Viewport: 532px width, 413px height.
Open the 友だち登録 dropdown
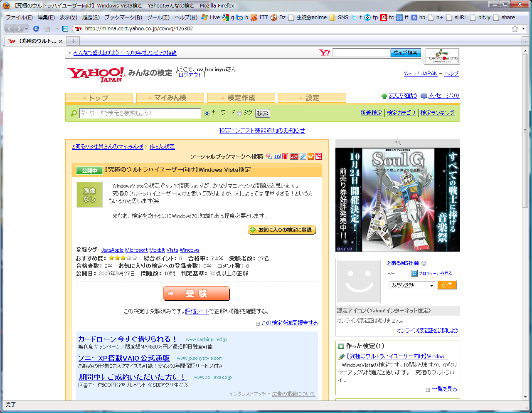412,285
